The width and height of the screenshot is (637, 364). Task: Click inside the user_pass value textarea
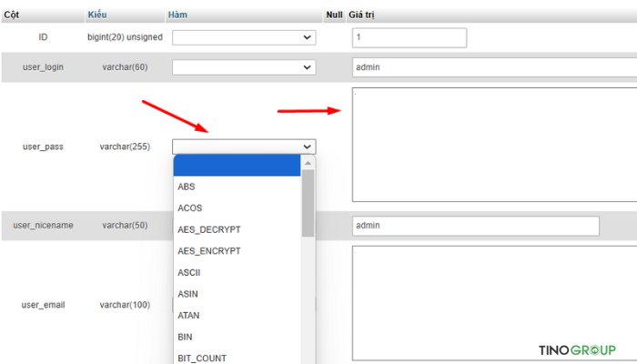[x=494, y=145]
